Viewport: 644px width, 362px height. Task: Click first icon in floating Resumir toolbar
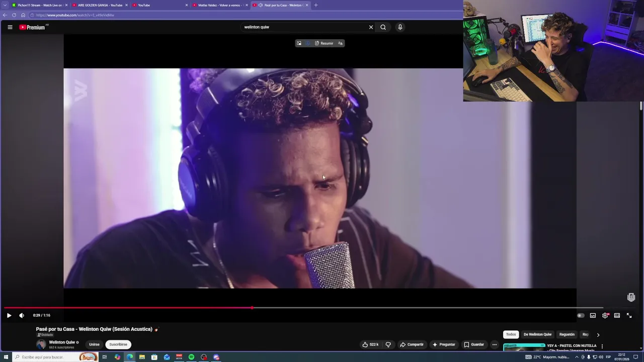[299, 43]
